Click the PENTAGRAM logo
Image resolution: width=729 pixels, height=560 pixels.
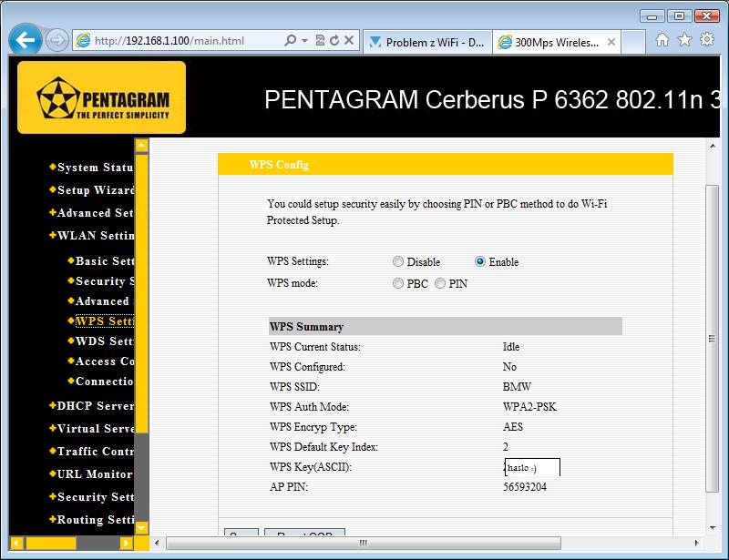click(102, 97)
